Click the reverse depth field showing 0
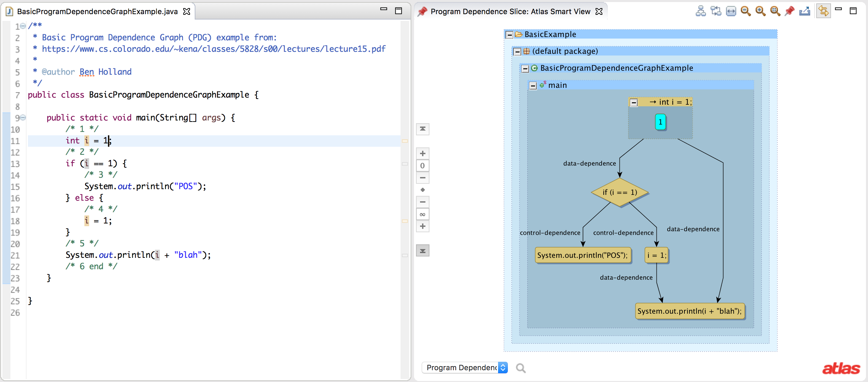Screen dimensions: 868x382 point(422,166)
